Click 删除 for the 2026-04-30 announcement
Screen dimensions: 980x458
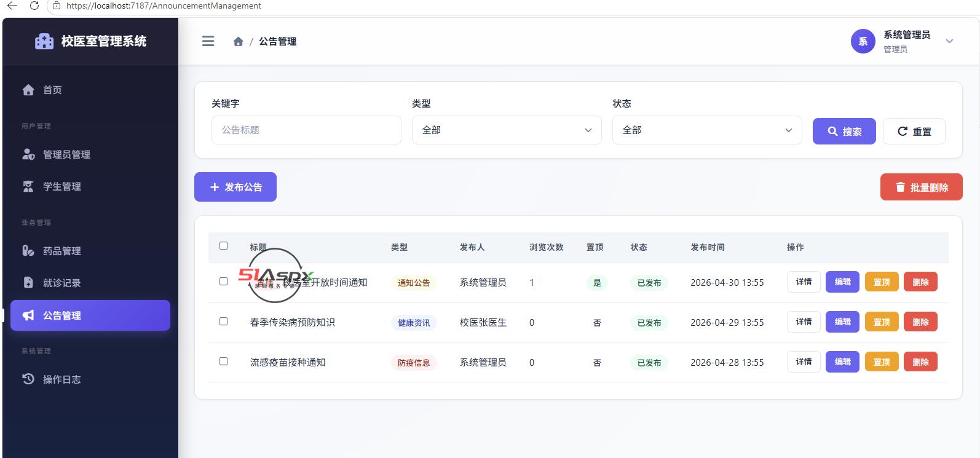[920, 282]
